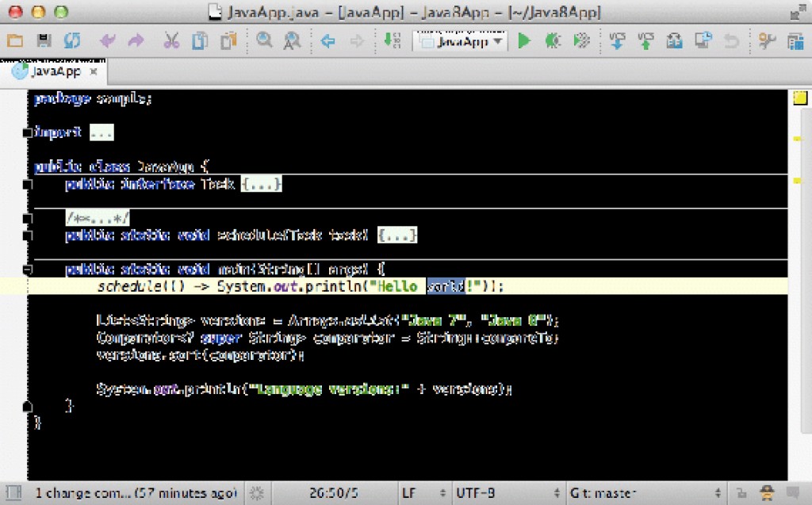Click the editor vertical scrollbar
The height and width of the screenshot is (505, 812).
click(806, 270)
